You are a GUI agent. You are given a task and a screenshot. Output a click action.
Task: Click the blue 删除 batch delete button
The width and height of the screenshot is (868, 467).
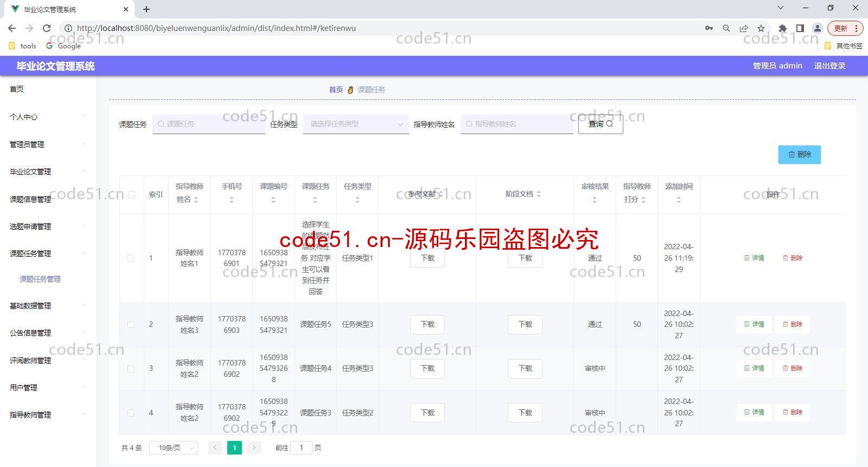tap(799, 154)
